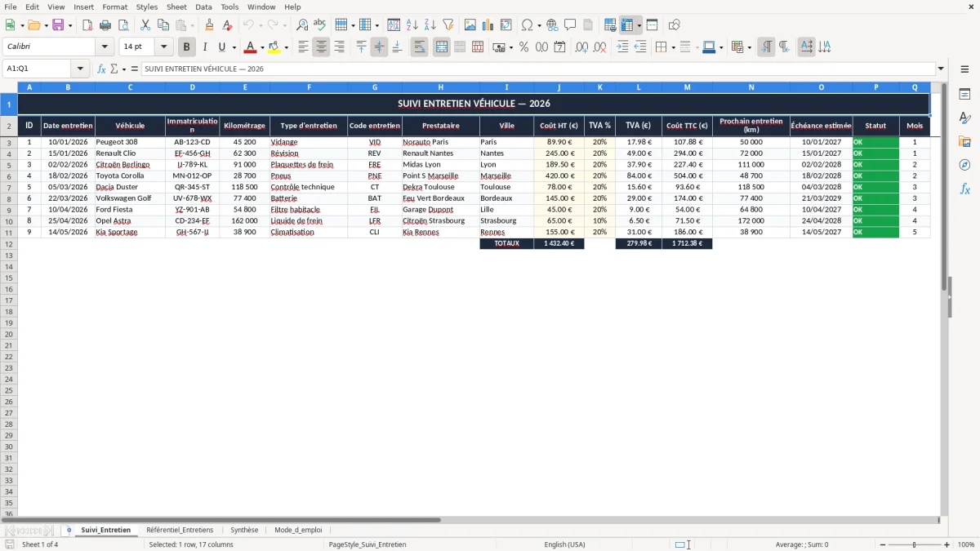Toggle Bold formatting

point(187,47)
